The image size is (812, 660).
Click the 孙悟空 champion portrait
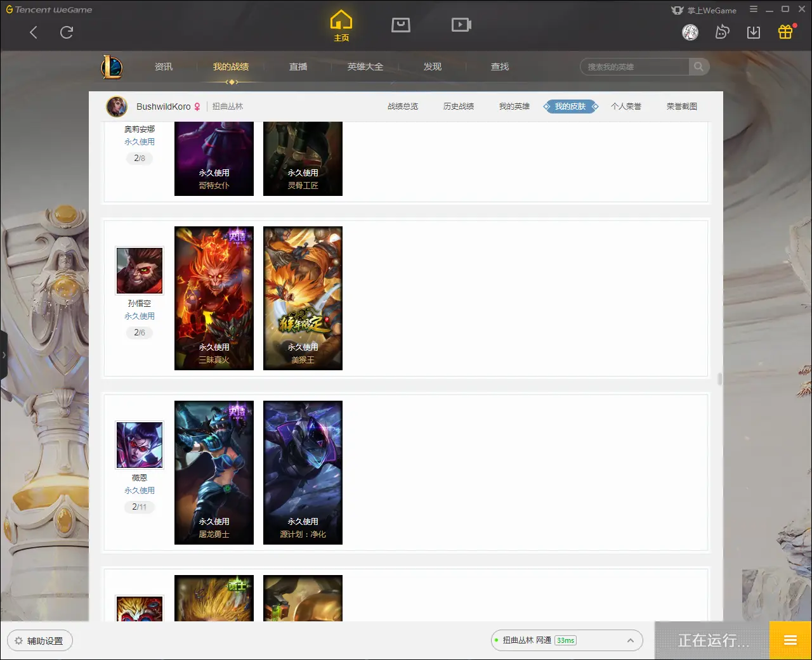pos(140,271)
